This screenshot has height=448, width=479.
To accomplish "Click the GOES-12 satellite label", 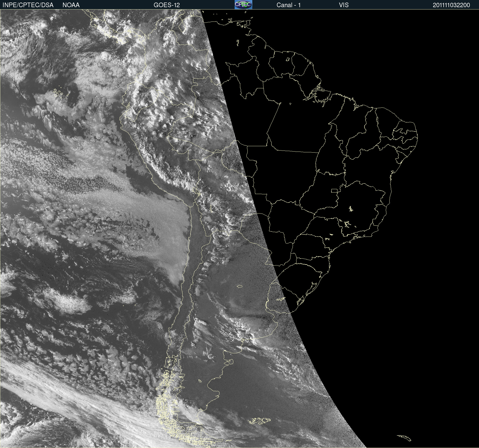I will coord(167,5).
